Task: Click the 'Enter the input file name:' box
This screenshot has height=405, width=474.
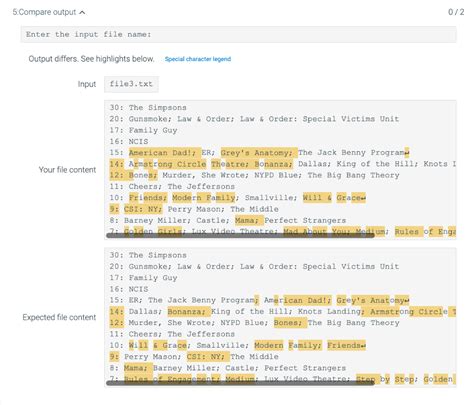Action: click(x=238, y=34)
